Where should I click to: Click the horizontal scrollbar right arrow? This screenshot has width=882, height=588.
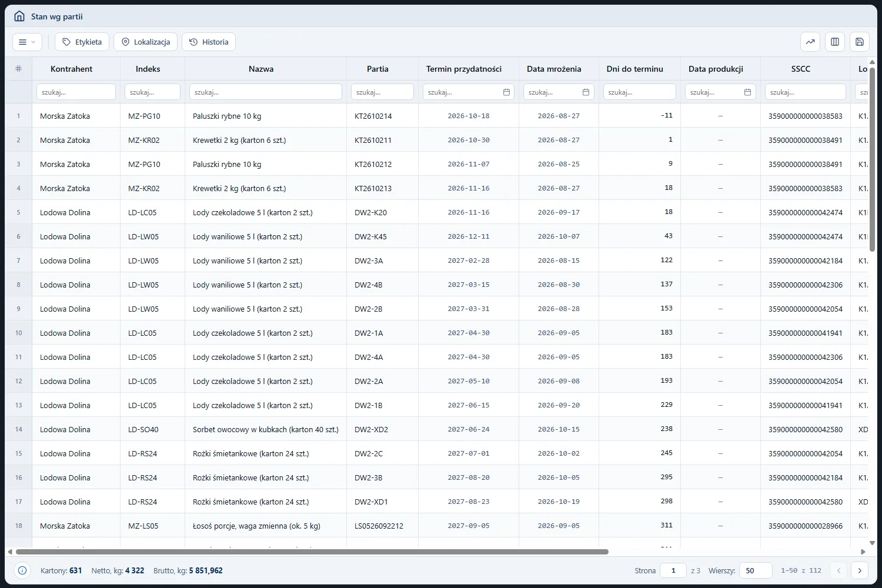[x=863, y=552]
